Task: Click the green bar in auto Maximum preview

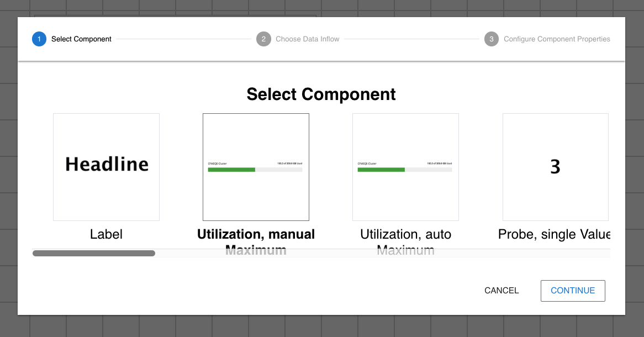Action: 381,170
